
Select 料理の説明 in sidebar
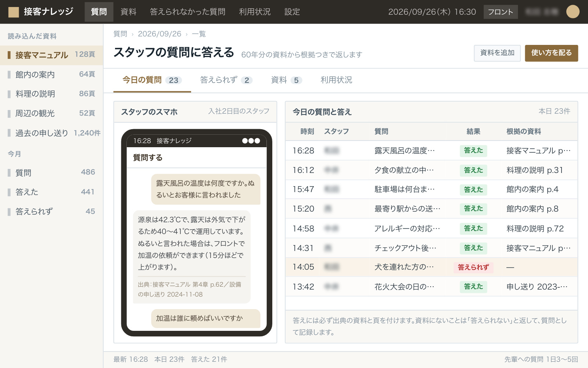[51, 94]
